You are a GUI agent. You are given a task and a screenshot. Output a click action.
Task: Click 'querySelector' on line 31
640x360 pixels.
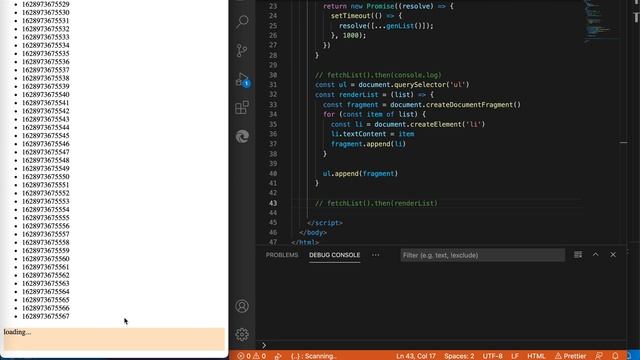420,84
